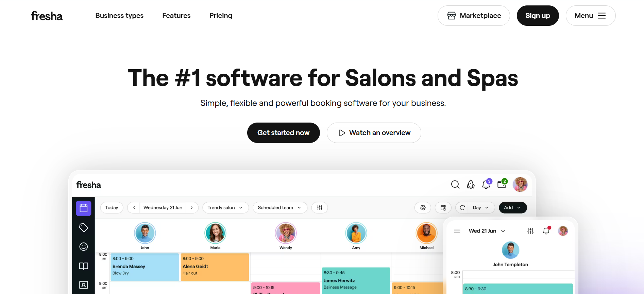Click the Sign up button
Image resolution: width=644 pixels, height=294 pixels.
point(538,16)
